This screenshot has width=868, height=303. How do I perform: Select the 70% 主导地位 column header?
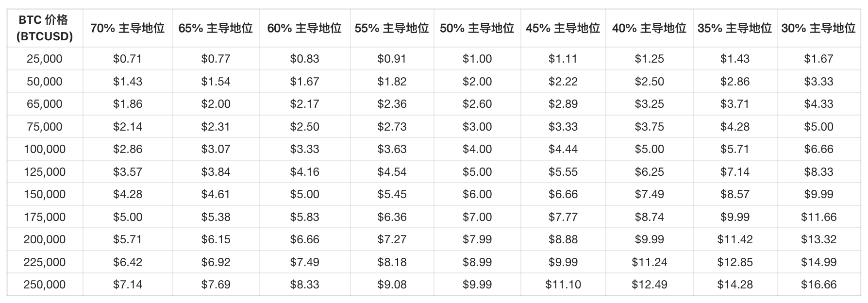pyautogui.click(x=128, y=28)
